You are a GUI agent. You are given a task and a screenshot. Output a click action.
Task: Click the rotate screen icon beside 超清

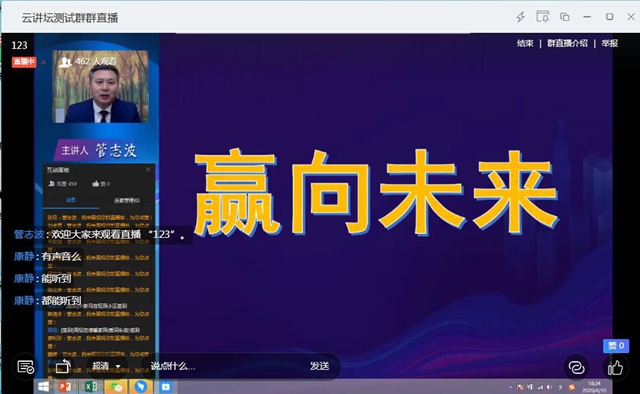pos(63,366)
